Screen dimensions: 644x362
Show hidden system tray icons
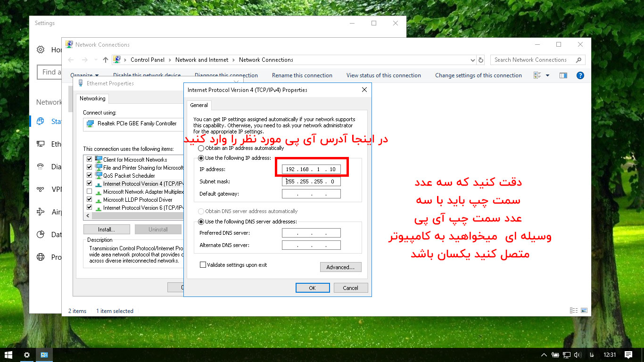coord(544,354)
